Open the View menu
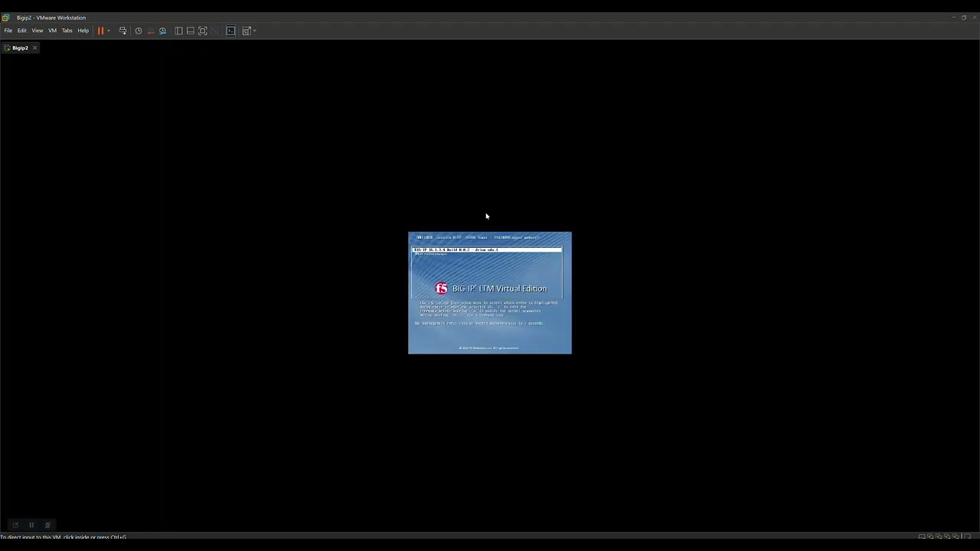The width and height of the screenshot is (980, 551). point(38,31)
